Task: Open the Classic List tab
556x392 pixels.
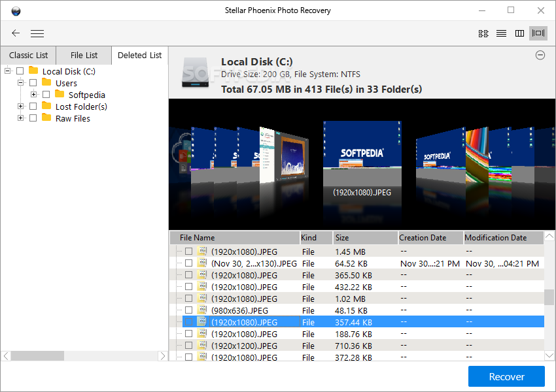Action: pyautogui.click(x=28, y=56)
